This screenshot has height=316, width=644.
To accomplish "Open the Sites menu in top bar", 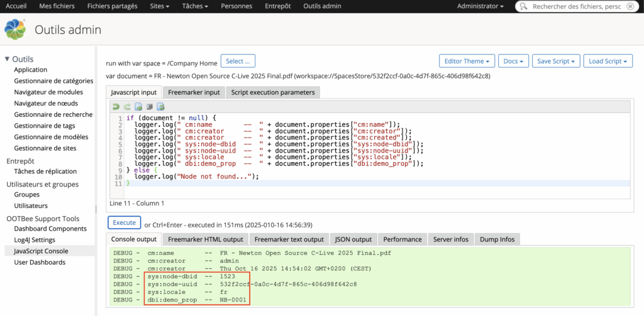I will 159,6.
